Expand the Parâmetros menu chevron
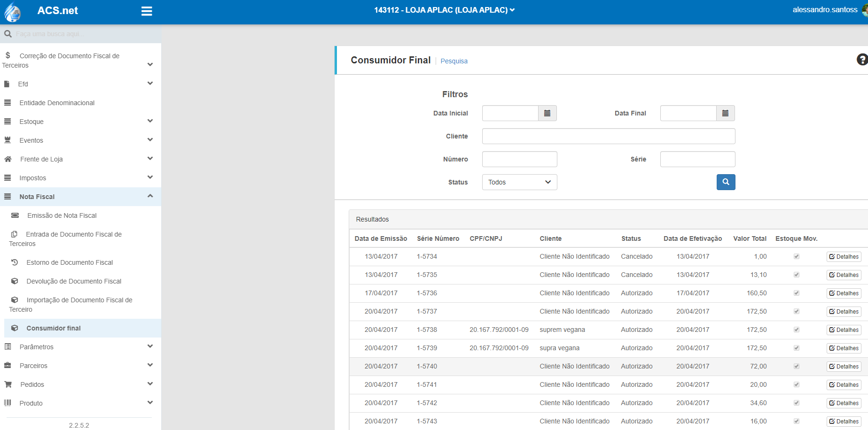Viewport: 868px width, 430px height. pyautogui.click(x=150, y=346)
